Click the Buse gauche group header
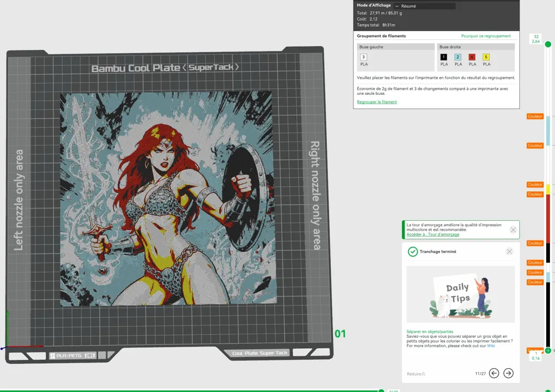Image resolution: width=555 pixels, height=392 pixels. (x=396, y=47)
